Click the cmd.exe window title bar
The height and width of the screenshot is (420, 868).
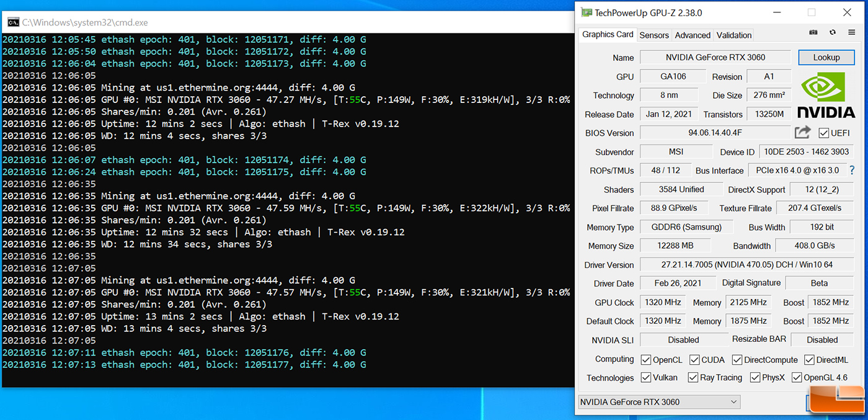point(288,22)
